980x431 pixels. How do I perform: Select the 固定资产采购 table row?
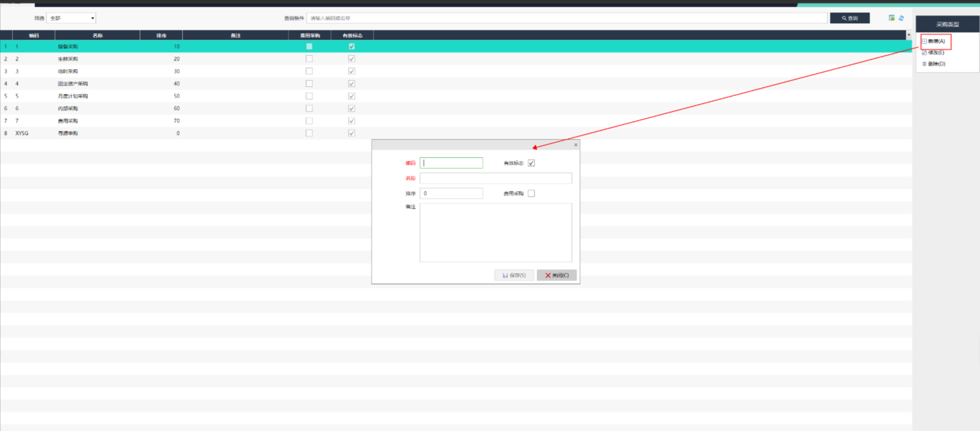(x=73, y=84)
